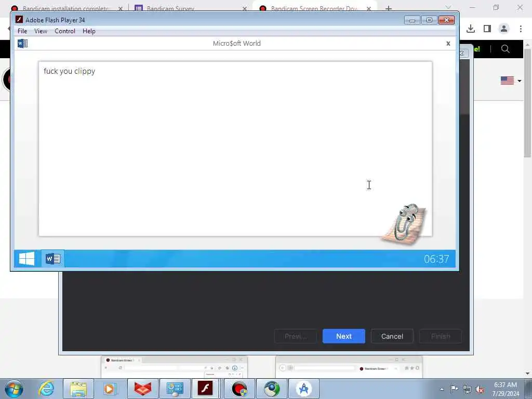The image size is (532, 399).
Task: Expand the US flag language dropdown
Action: pyautogui.click(x=511, y=81)
